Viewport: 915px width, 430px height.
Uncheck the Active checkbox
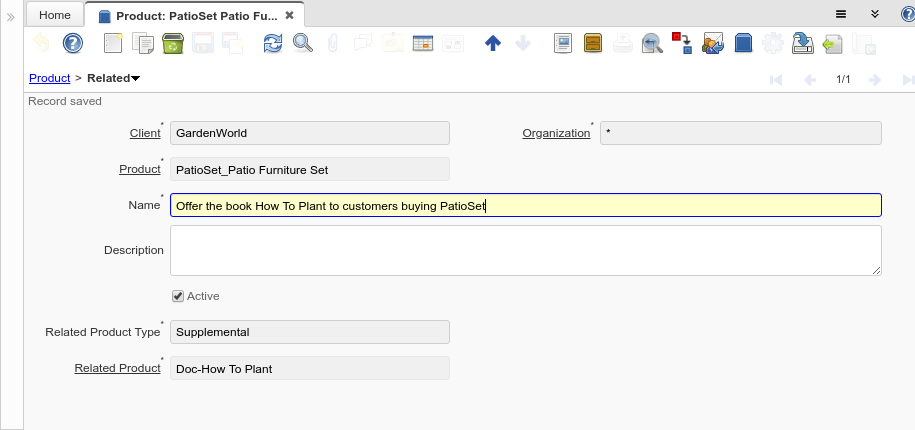178,296
